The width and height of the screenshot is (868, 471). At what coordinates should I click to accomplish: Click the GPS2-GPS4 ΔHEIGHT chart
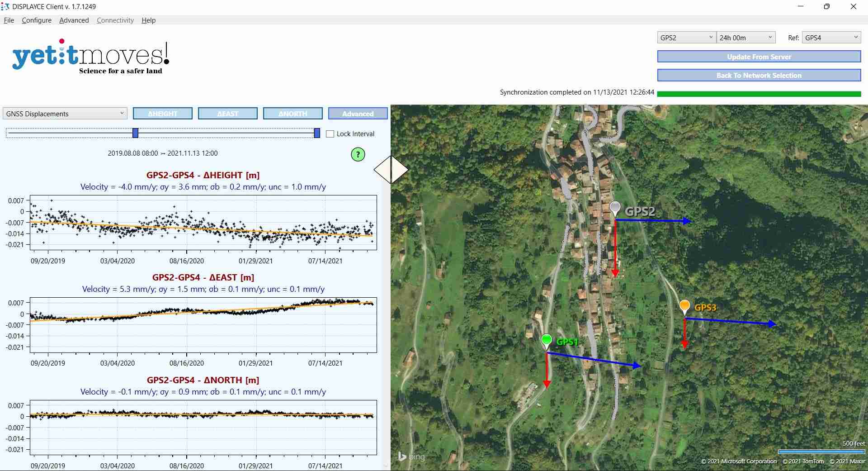203,223
